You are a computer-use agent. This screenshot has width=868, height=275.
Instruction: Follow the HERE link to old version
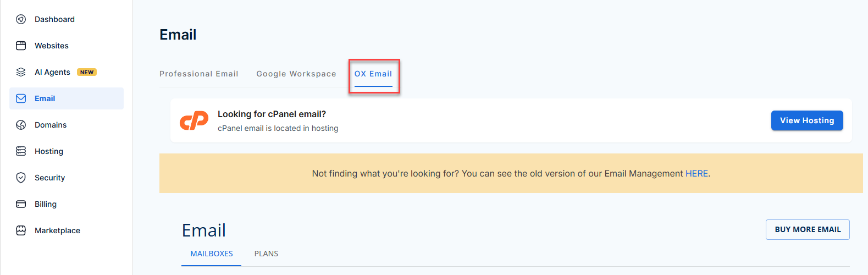pyautogui.click(x=696, y=173)
